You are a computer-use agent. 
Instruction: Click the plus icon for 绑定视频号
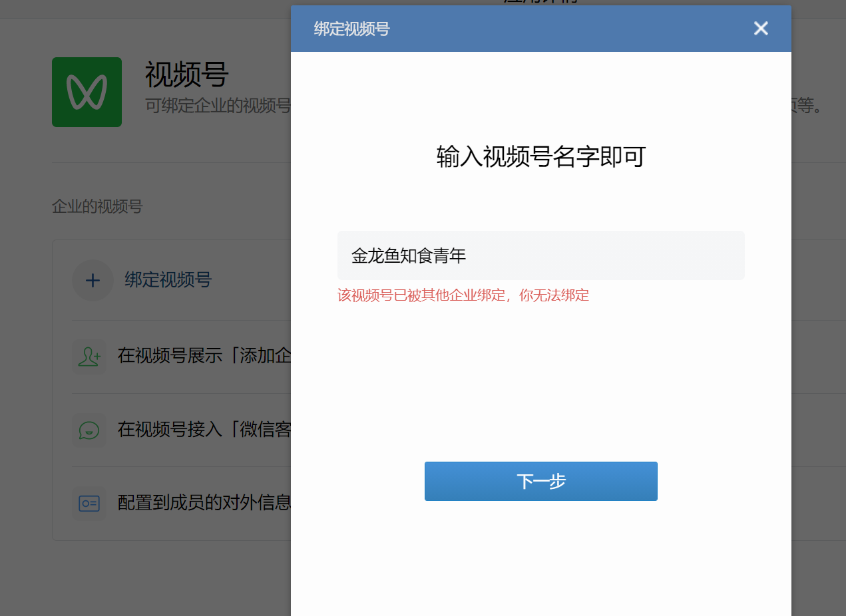point(93,280)
